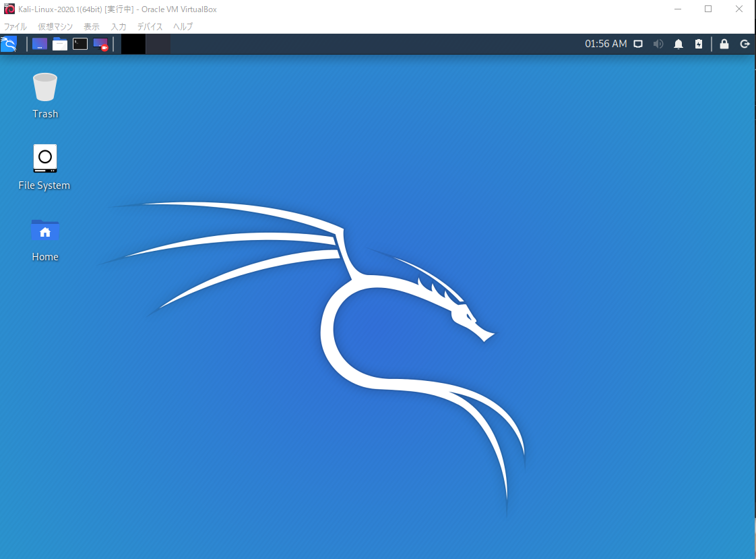Click the volume speaker icon
Viewport: 756px width, 559px height.
coord(658,45)
